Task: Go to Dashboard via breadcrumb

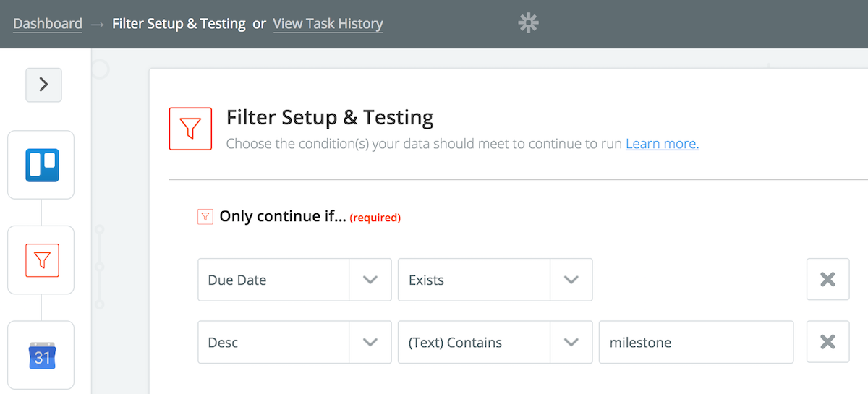Action: click(x=48, y=24)
